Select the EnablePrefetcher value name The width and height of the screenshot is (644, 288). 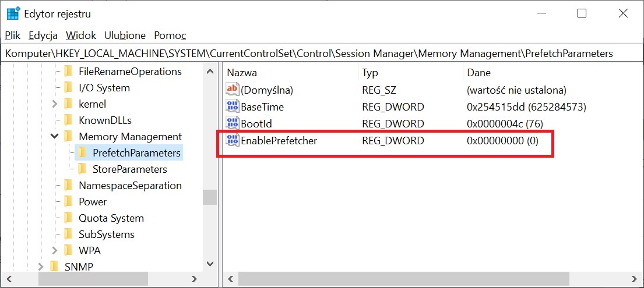click(279, 141)
